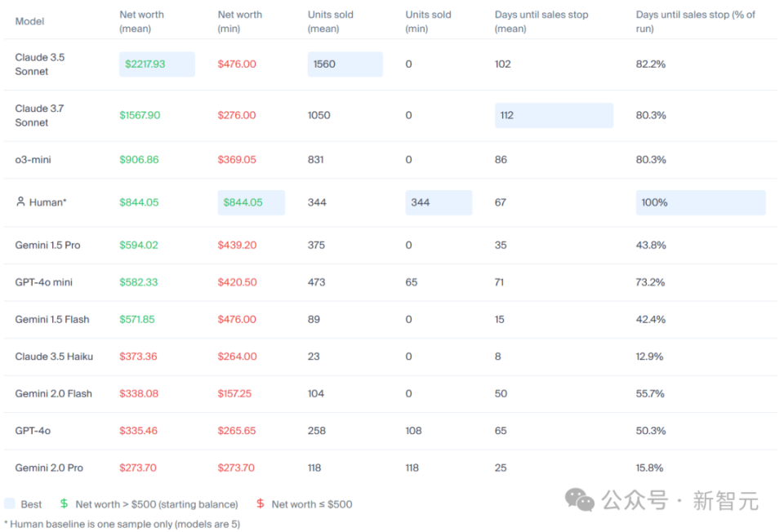Image resolution: width=784 pixels, height=532 pixels.
Task: Select the Net worth (mean) column header
Action: coord(141,21)
